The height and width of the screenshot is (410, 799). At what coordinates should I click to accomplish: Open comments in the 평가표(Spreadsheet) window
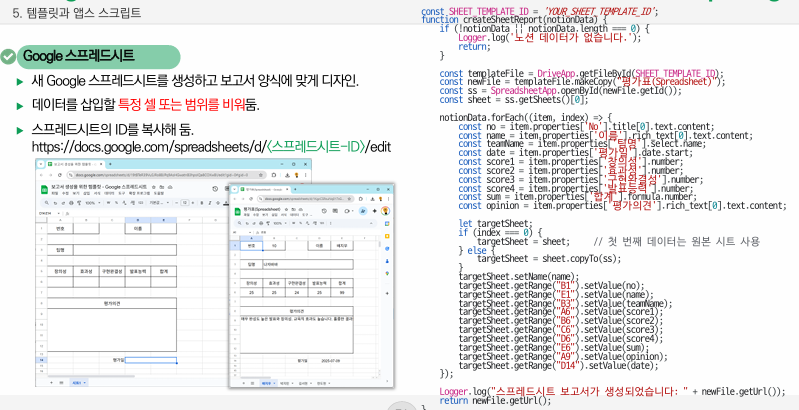tap(335, 211)
